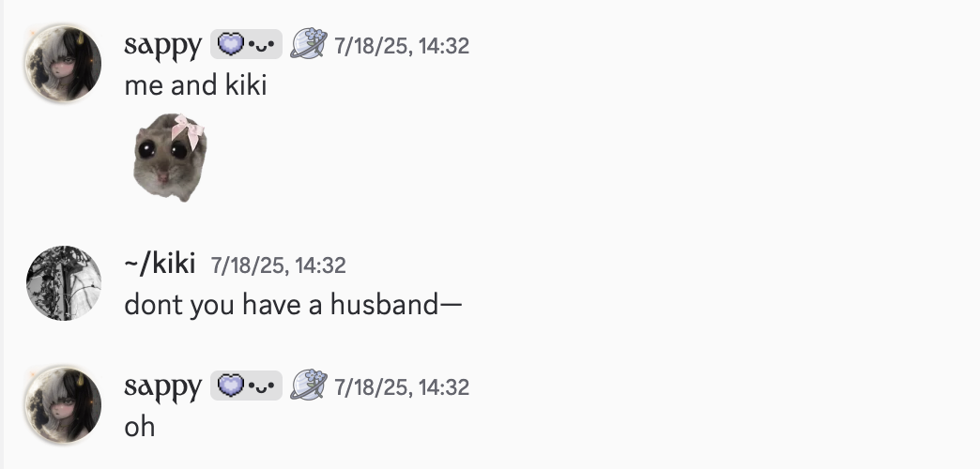
Task: Click the "oh" message text
Action: 139,427
